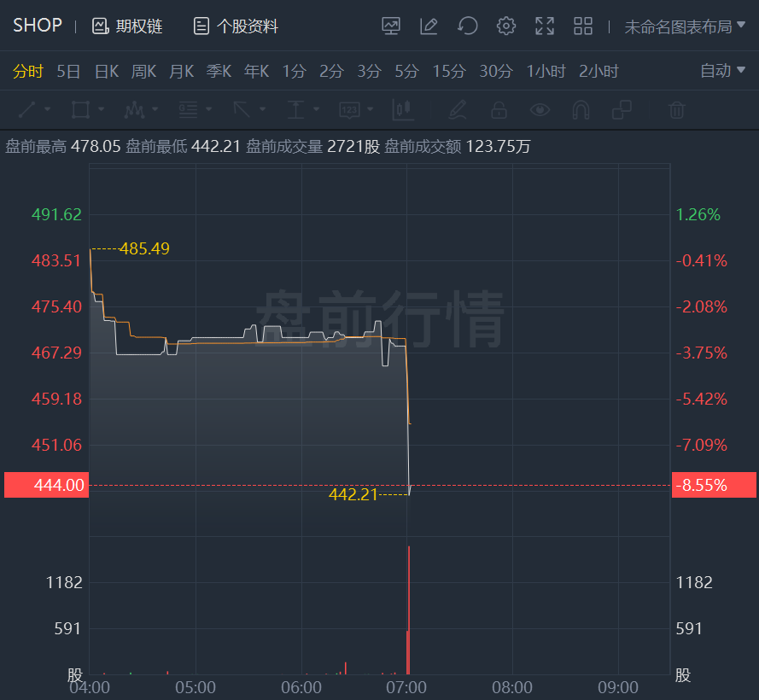Click the edit pencil icon in header

(x=429, y=26)
